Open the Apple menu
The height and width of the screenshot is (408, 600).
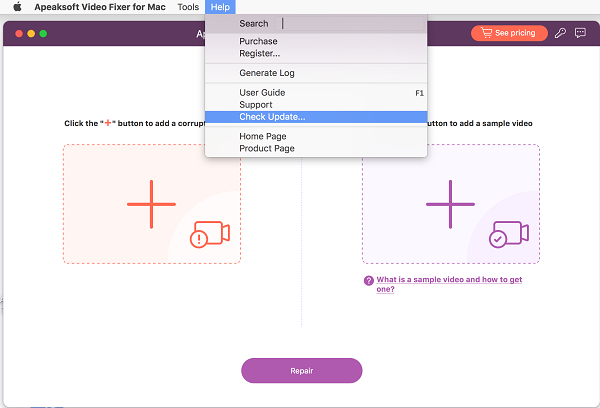coord(17,7)
